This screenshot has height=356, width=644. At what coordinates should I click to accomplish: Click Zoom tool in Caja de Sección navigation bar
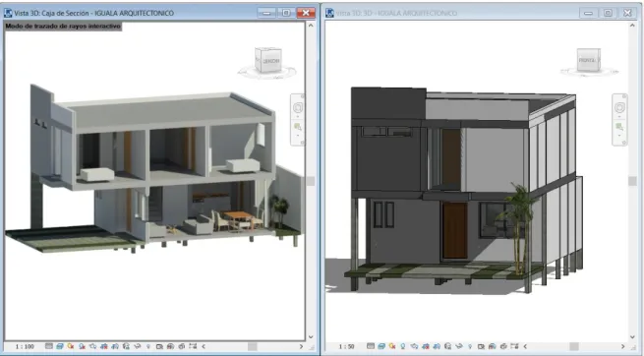(298, 127)
